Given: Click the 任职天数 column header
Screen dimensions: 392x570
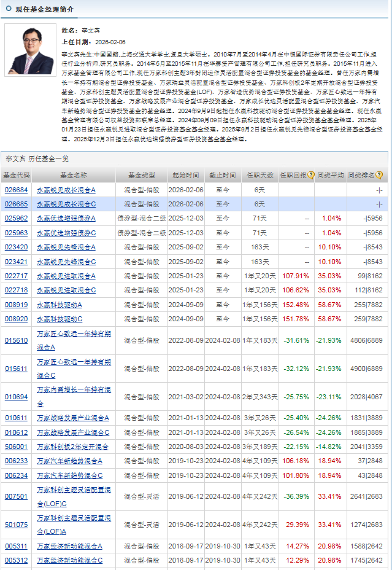Looking at the screenshot, I should [x=260, y=175].
